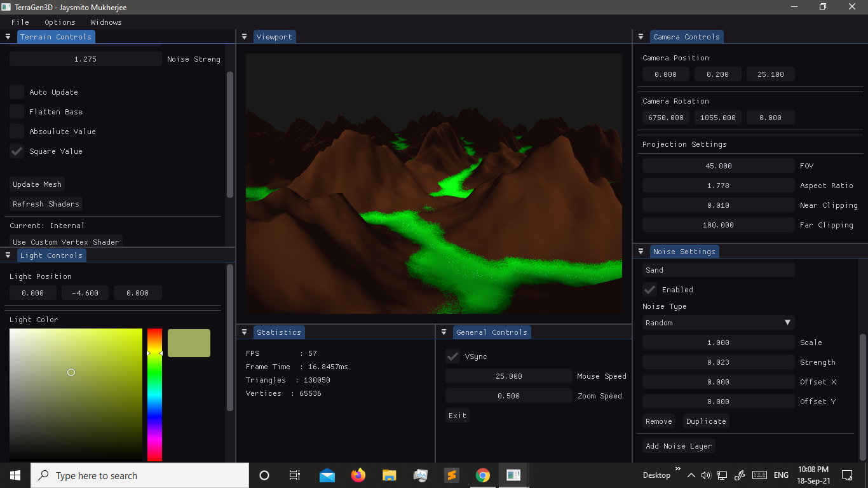Click the TerraGen3D title bar icon
This screenshot has width=868, height=488.
pos(7,7)
